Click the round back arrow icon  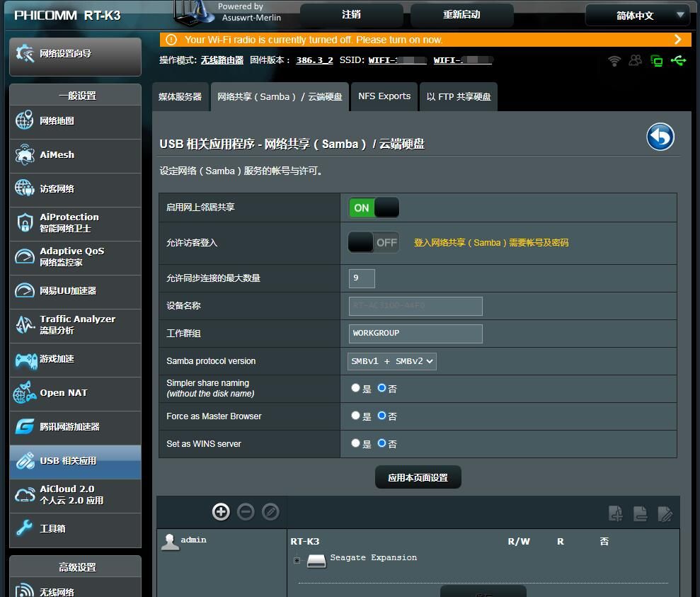[660, 137]
